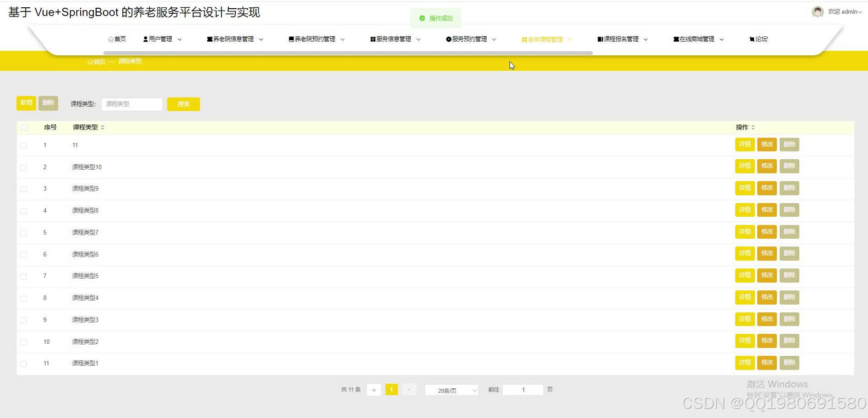Toggle the select-all header checkbox
868x418 pixels.
pyautogui.click(x=24, y=128)
